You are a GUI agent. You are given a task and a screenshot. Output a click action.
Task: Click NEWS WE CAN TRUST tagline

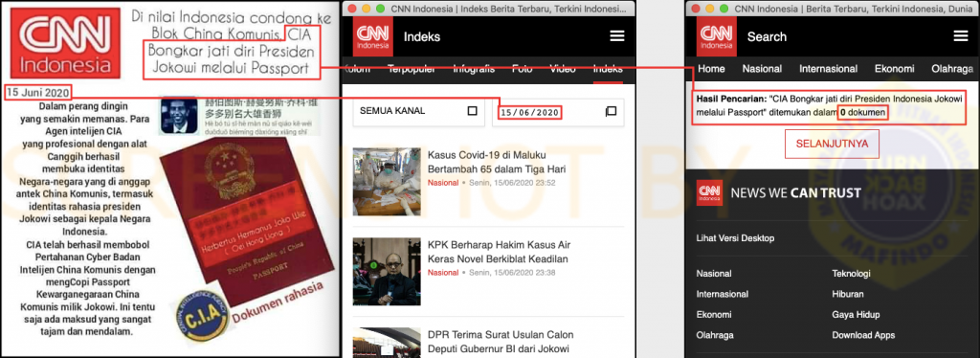pos(795,192)
